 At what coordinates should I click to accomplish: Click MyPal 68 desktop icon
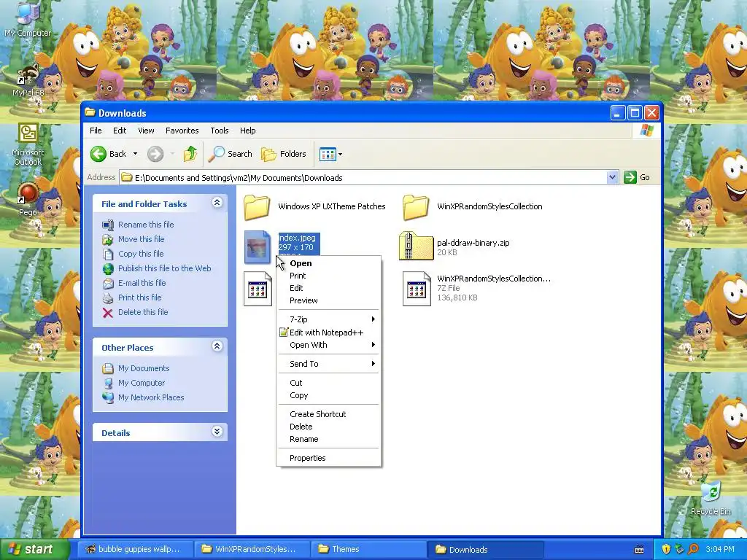point(28,80)
